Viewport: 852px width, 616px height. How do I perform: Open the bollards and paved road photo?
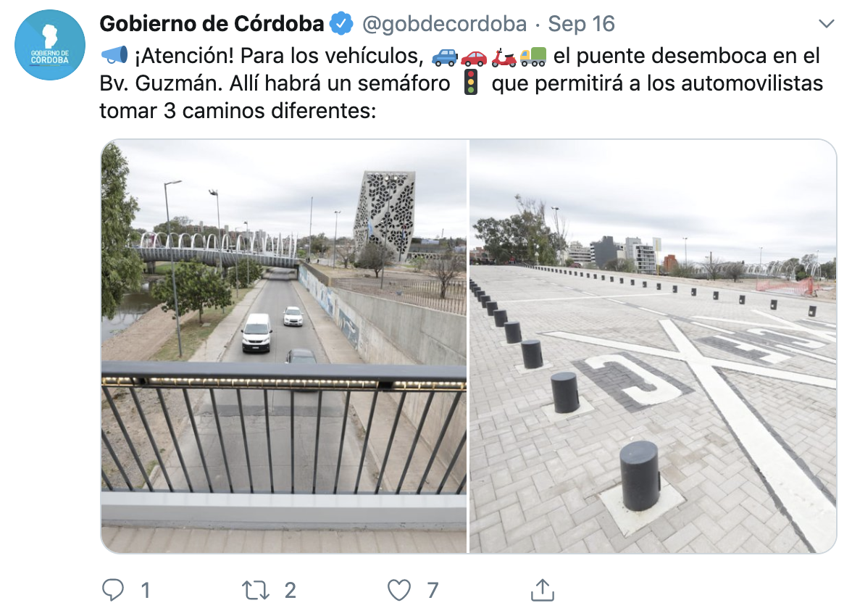tap(653, 346)
